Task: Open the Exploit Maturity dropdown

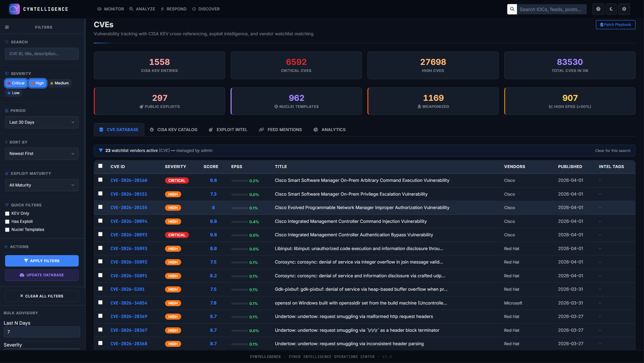Action: [42, 185]
